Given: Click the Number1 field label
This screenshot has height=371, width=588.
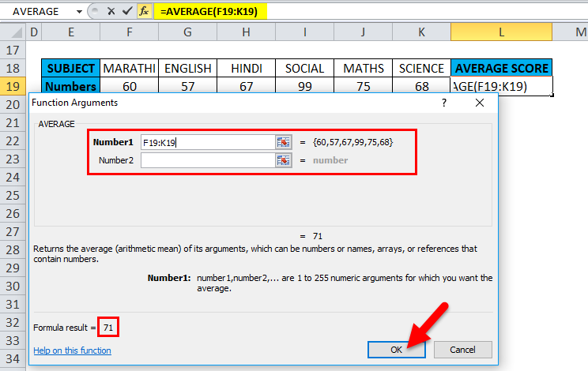Looking at the screenshot, I should [113, 142].
